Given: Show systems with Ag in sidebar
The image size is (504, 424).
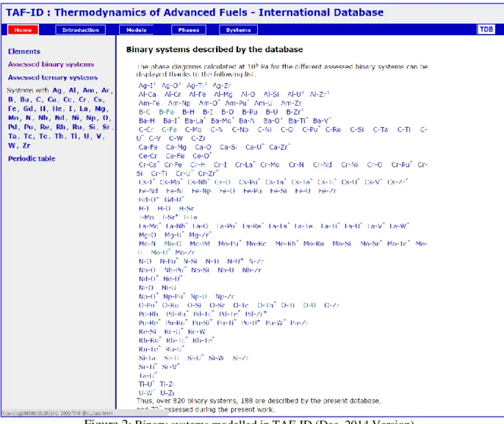Looking at the screenshot, I should [x=57, y=90].
